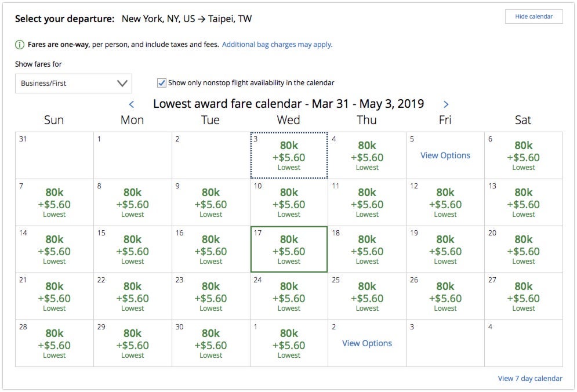Viewport: 577px width, 392px height.
Task: Open View 7 day calendar link
Action: click(530, 379)
